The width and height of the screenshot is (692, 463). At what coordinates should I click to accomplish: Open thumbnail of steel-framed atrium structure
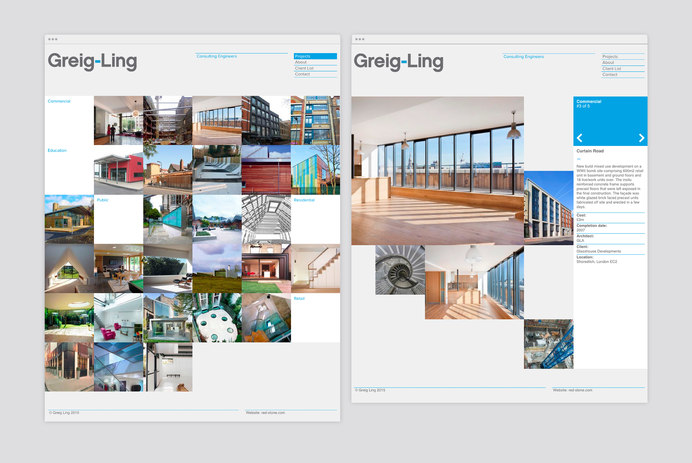click(168, 120)
